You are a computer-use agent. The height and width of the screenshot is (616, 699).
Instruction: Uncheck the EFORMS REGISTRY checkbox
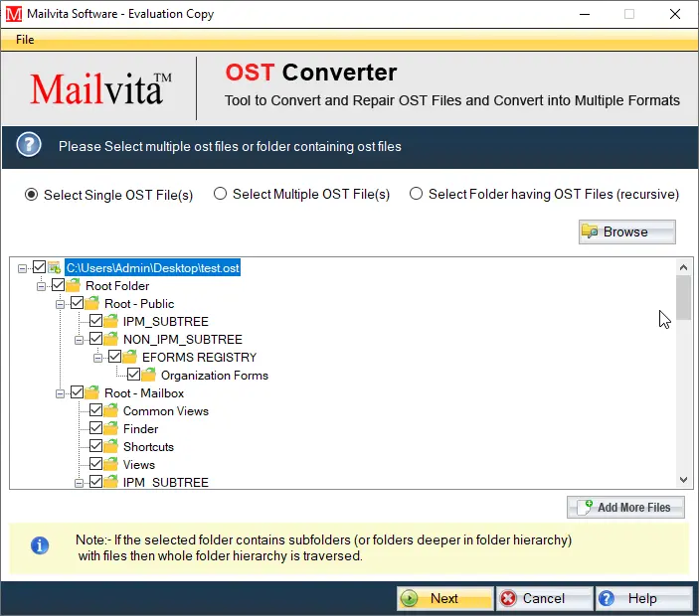[114, 357]
